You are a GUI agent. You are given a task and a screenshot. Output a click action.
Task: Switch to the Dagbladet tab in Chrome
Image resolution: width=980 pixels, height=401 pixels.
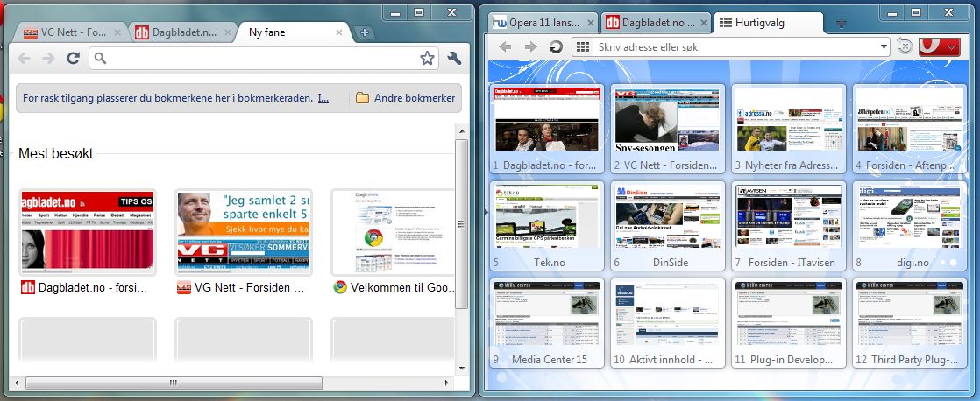(x=181, y=32)
